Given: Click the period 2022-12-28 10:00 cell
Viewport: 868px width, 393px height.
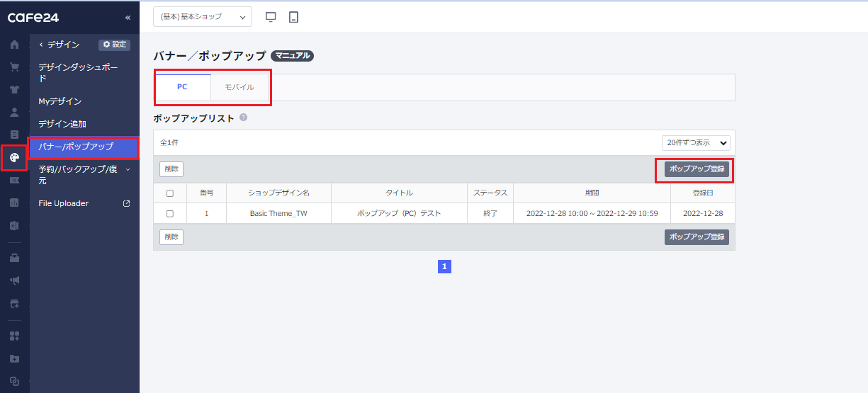Looking at the screenshot, I should tap(592, 213).
